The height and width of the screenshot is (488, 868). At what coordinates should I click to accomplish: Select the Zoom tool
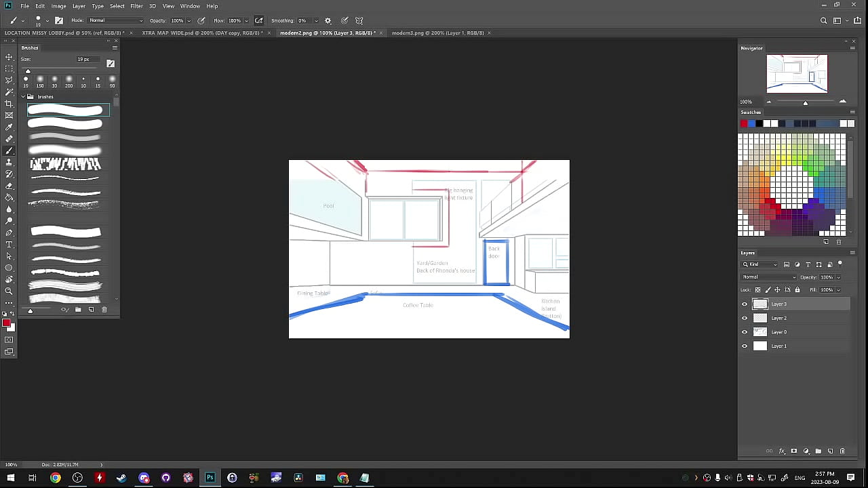(9, 291)
